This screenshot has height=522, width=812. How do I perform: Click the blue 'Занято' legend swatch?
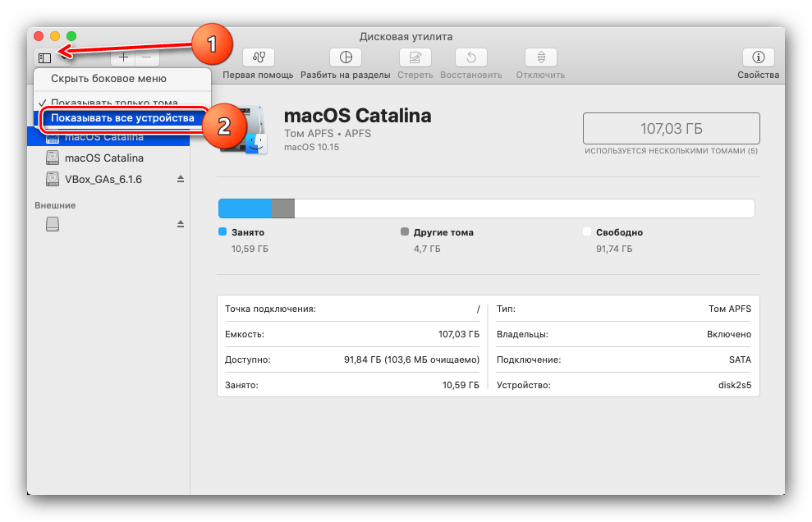pyautogui.click(x=222, y=231)
